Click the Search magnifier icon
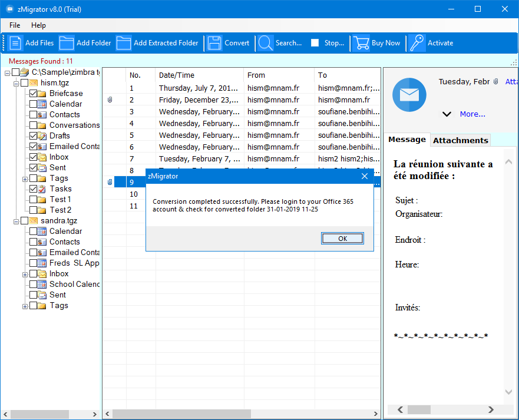519x420 pixels. (x=265, y=43)
